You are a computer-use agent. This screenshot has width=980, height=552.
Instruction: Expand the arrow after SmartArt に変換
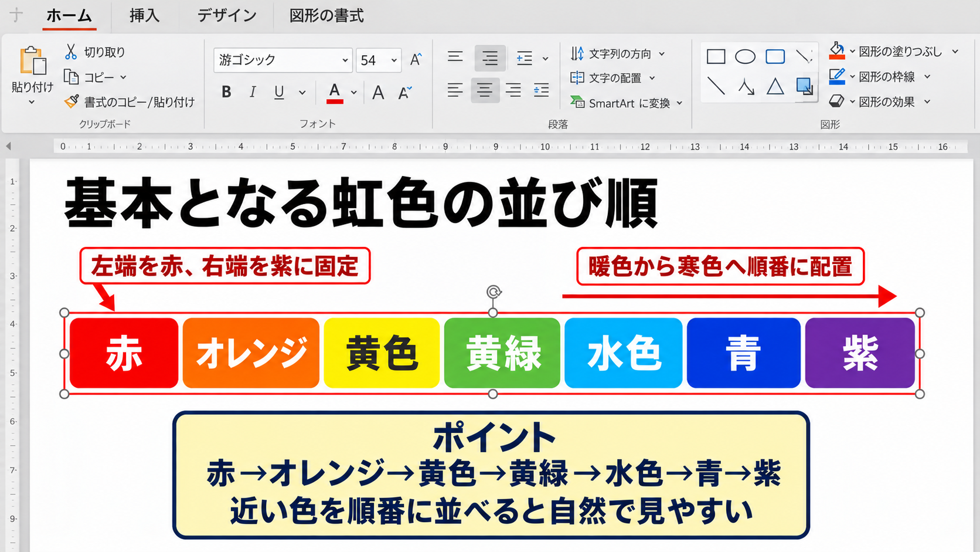[x=679, y=103]
